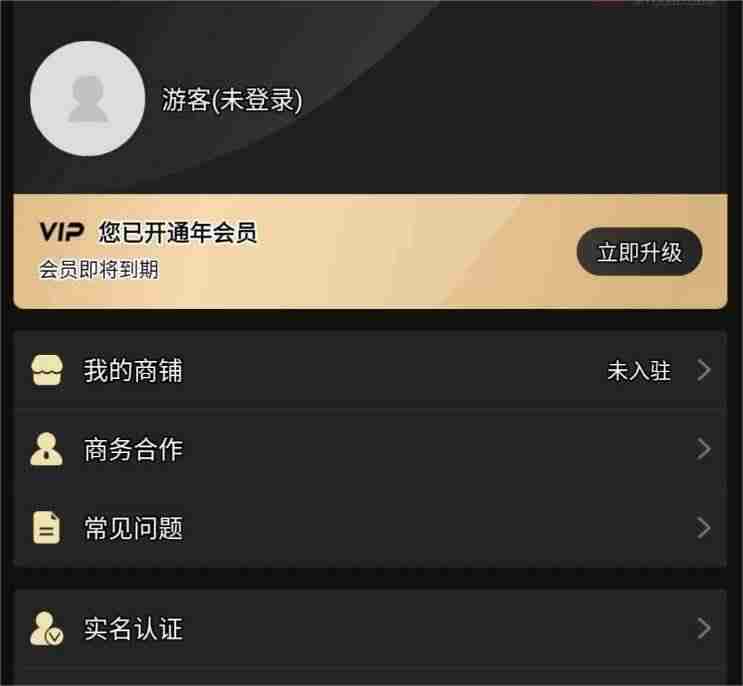Click the 商务合作 businessman icon
Viewport: 743px width, 686px height.
(x=46, y=449)
